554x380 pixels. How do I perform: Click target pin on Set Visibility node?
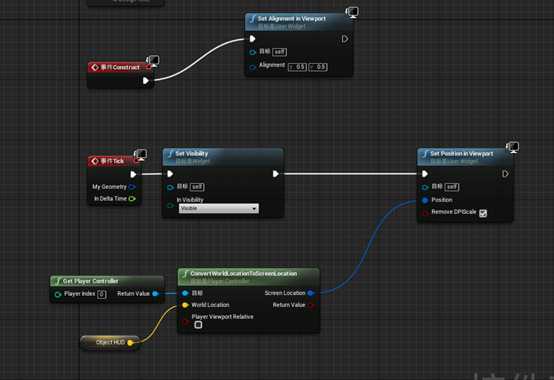(x=170, y=187)
